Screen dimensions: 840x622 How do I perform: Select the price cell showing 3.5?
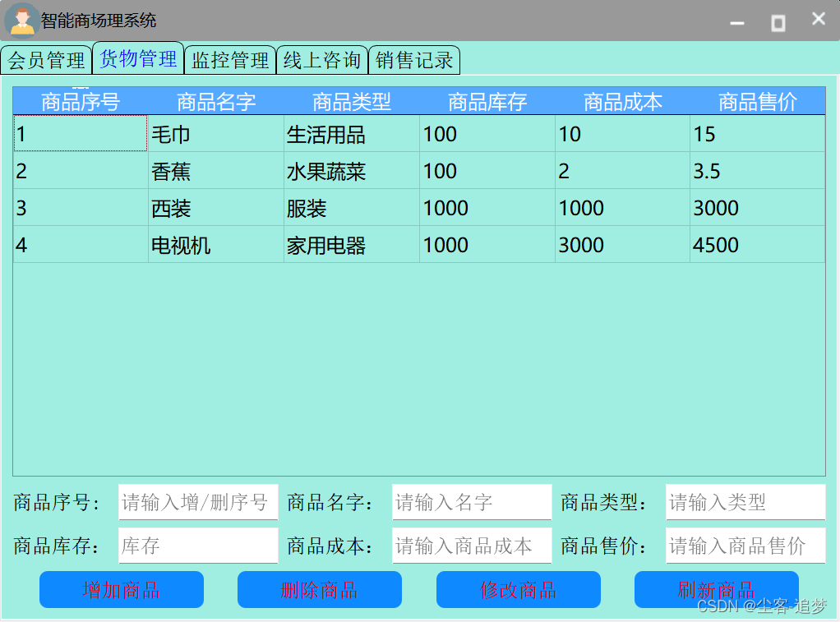(x=758, y=170)
